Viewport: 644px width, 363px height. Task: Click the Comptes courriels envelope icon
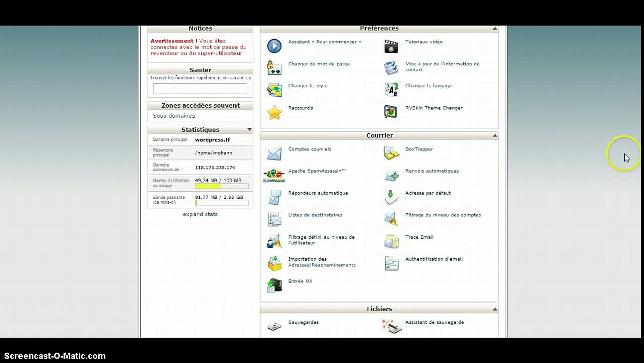pos(274,153)
